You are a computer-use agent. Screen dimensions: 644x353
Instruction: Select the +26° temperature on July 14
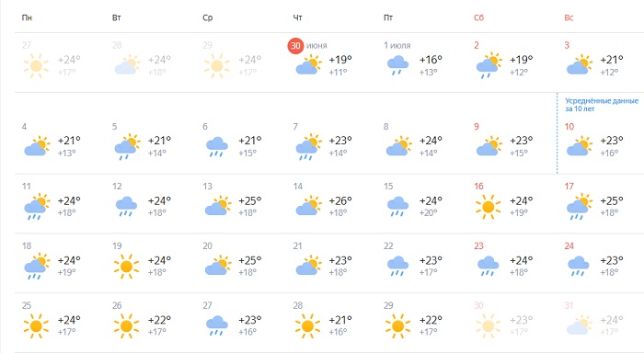pyautogui.click(x=340, y=201)
